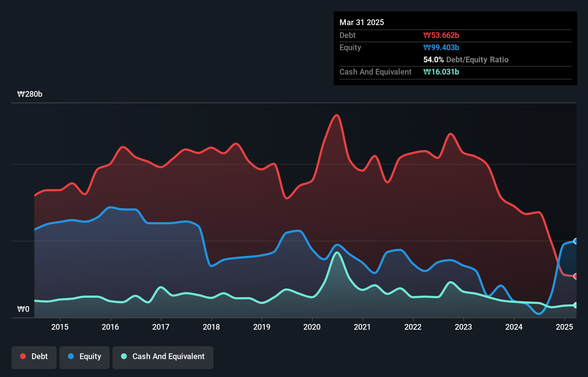Click the 2023 x-axis label
This screenshot has height=377, width=588.
[463, 327]
